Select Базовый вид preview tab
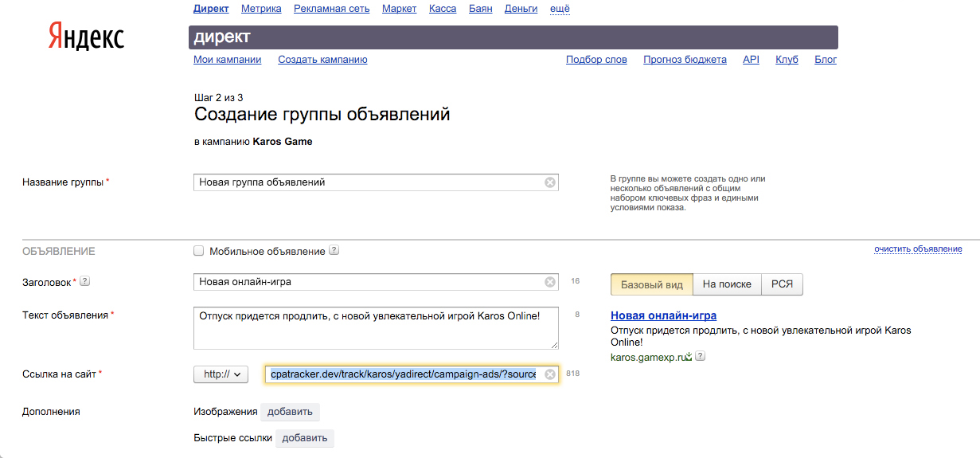The width and height of the screenshot is (980, 458). coord(651,284)
